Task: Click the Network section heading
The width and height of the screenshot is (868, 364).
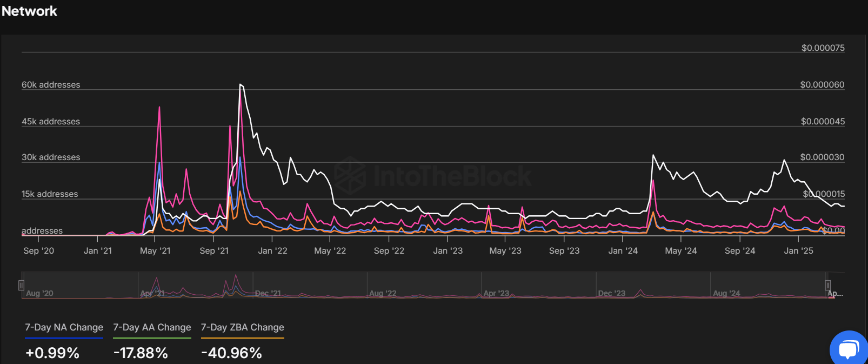Action: pyautogui.click(x=29, y=11)
